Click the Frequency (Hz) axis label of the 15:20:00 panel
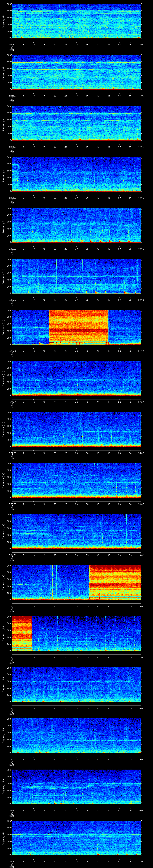 coord(3,327)
